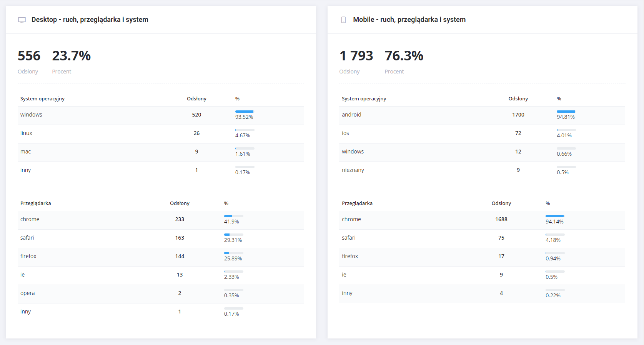
Task: Click the mobile phone icon in the Mobile header
Action: (x=343, y=20)
